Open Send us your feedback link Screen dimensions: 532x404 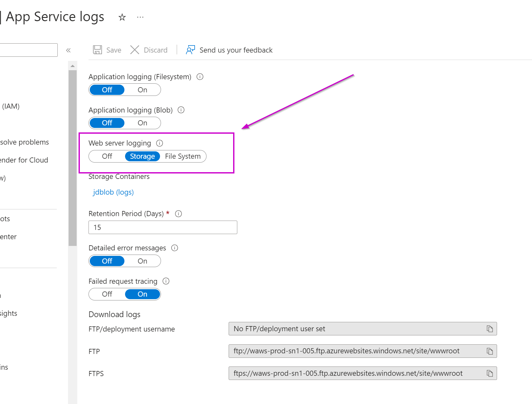(236, 50)
